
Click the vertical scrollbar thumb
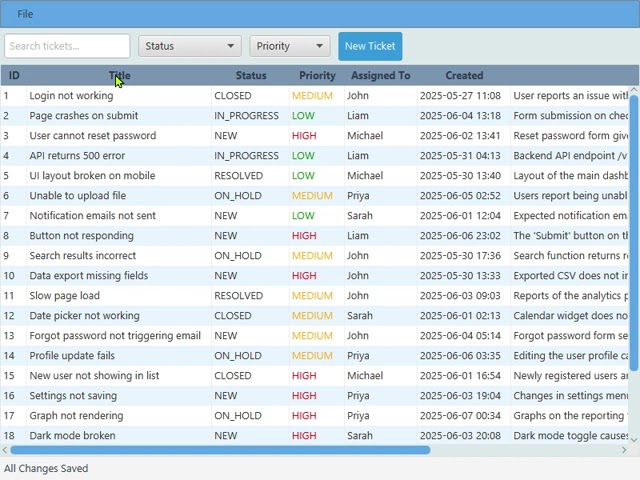tap(634, 233)
